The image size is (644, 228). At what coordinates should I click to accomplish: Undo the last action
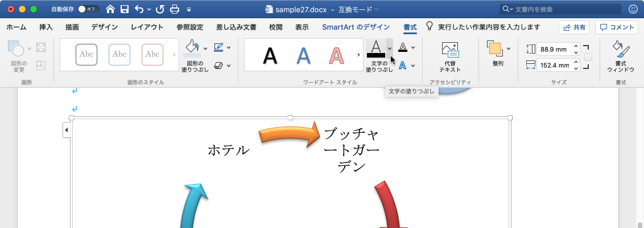click(x=139, y=9)
